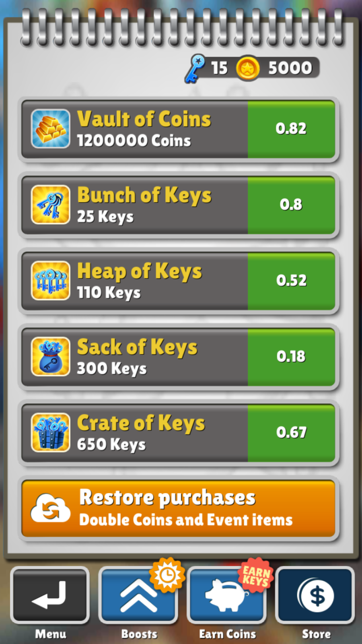
Task: Switch to the Store tab
Action: click(316, 595)
